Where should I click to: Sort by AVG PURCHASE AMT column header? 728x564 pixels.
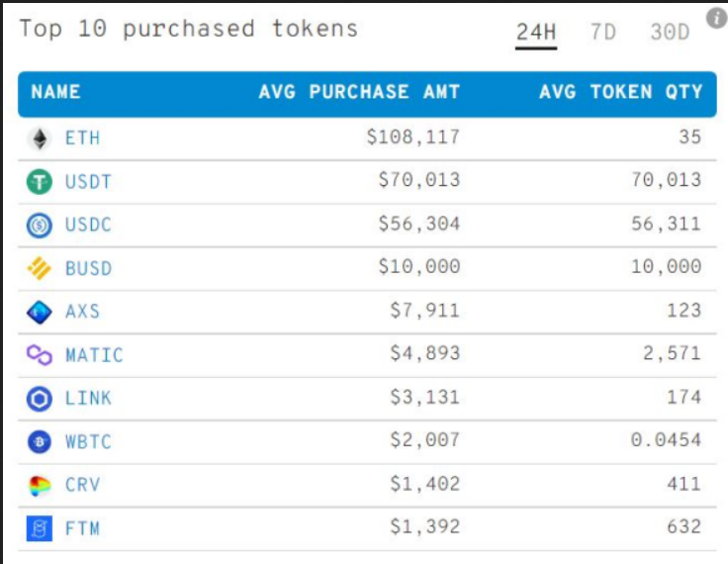click(359, 93)
